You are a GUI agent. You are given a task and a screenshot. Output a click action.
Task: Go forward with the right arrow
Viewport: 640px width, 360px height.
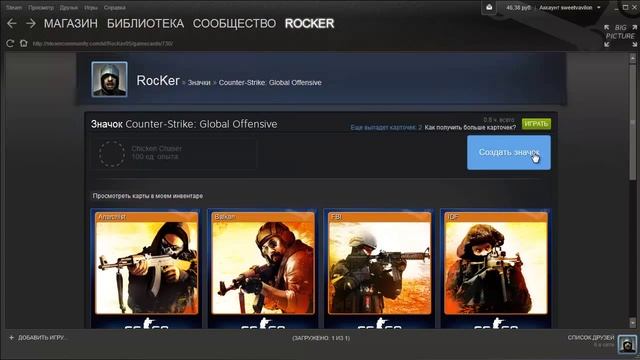[31, 24]
